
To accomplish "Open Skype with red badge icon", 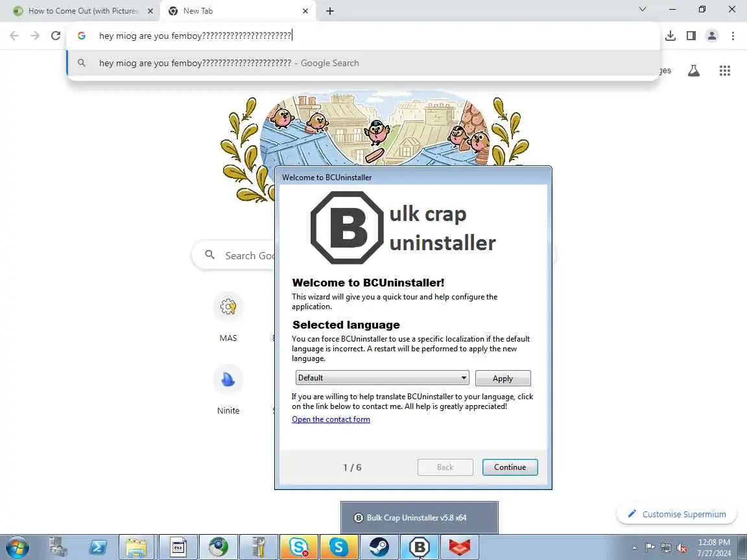I will click(x=299, y=547).
